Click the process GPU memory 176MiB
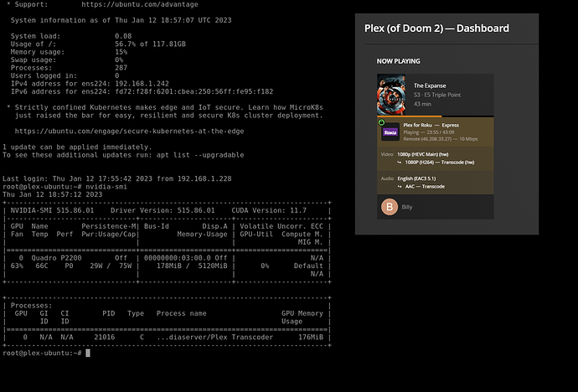Viewport: 578px width, 392px height. pos(311,337)
